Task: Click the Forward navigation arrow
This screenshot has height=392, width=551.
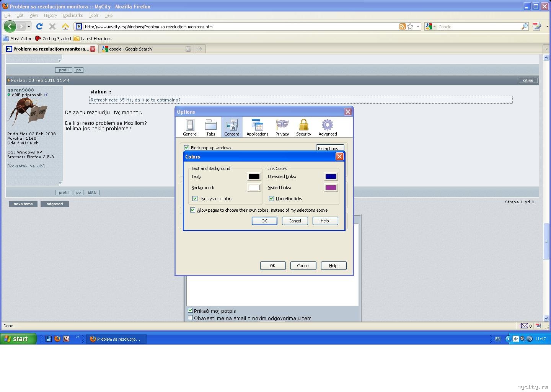Action: pyautogui.click(x=21, y=26)
